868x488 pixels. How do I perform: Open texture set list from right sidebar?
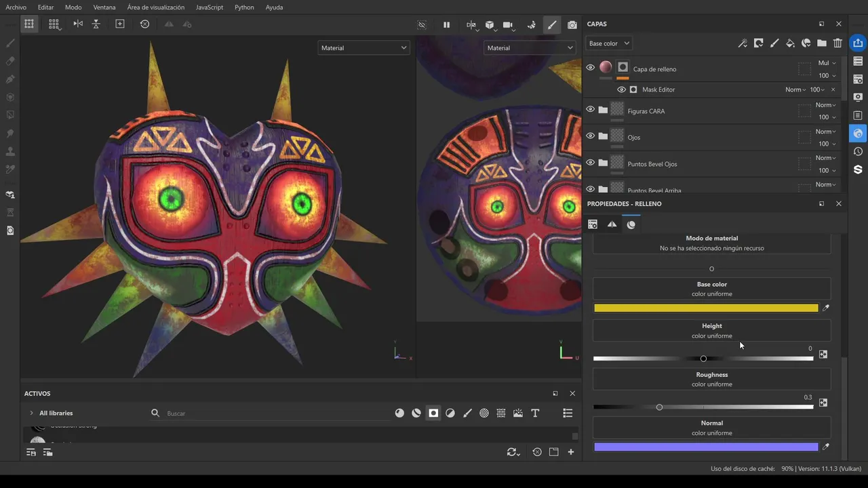pyautogui.click(x=858, y=62)
